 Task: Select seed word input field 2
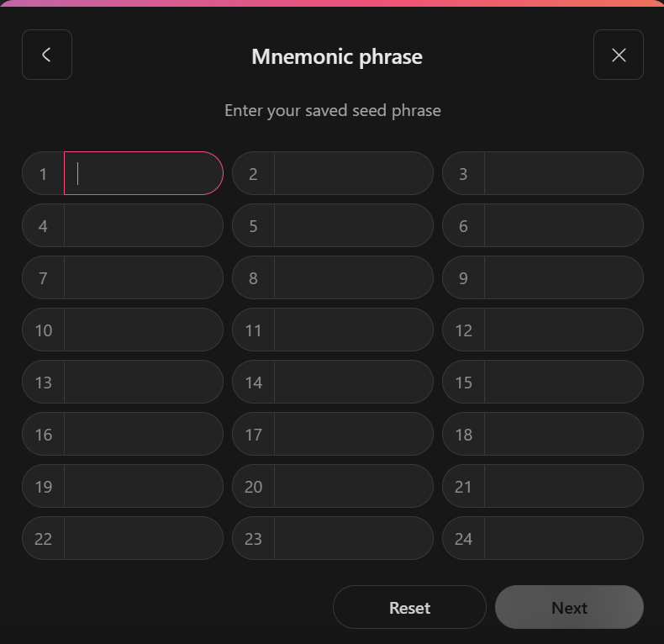353,174
